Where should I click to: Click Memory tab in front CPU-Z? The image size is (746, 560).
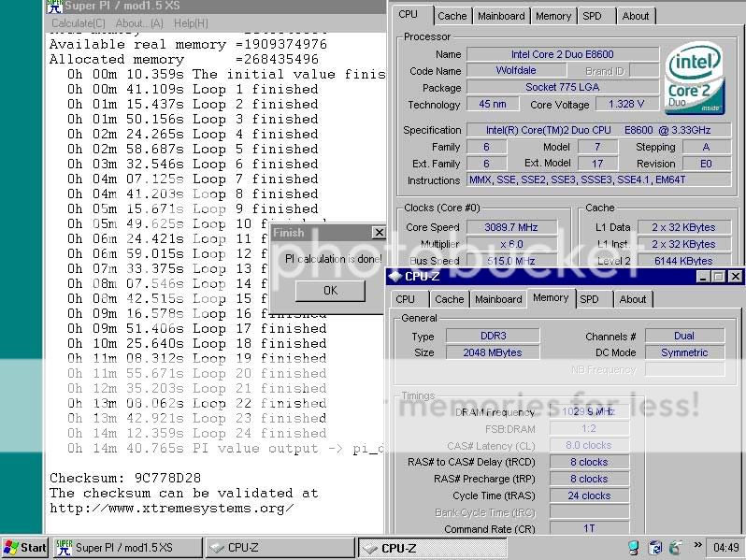551,298
